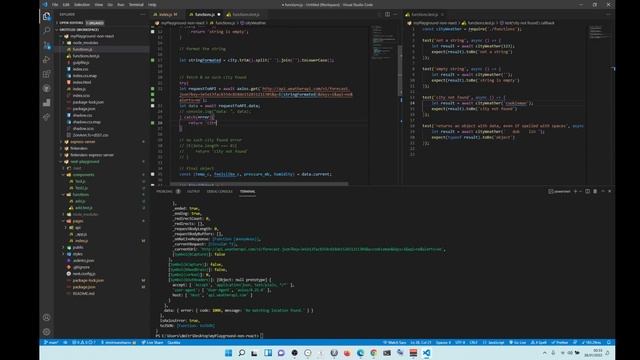Open the Extensions view
This screenshot has width=640, height=360.
pyautogui.click(x=47, y=74)
